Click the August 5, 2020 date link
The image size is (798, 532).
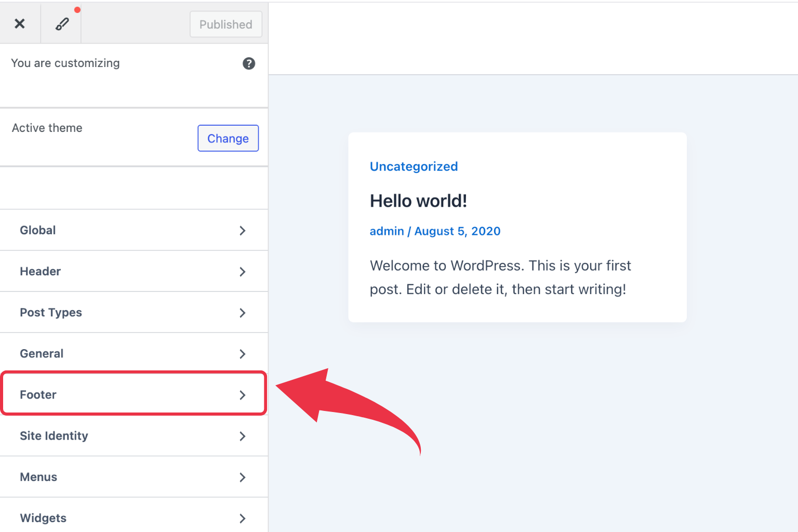(457, 231)
